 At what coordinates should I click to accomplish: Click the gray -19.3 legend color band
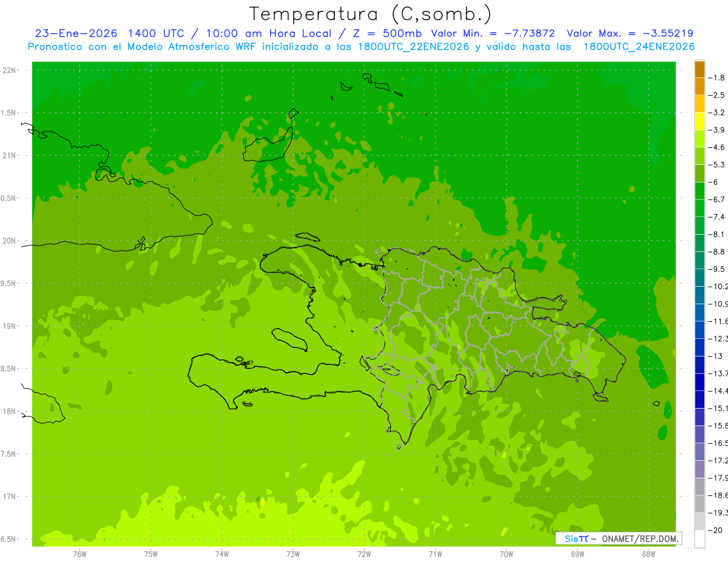click(x=699, y=504)
